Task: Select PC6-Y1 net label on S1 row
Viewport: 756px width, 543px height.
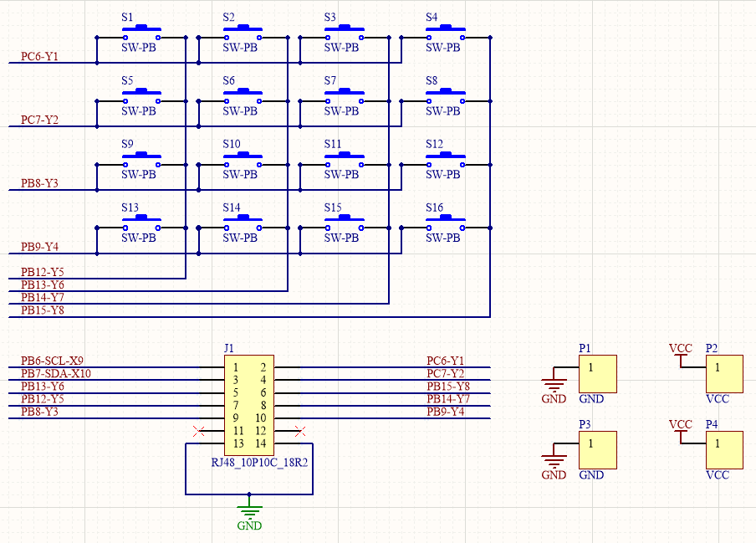Action: 39,56
